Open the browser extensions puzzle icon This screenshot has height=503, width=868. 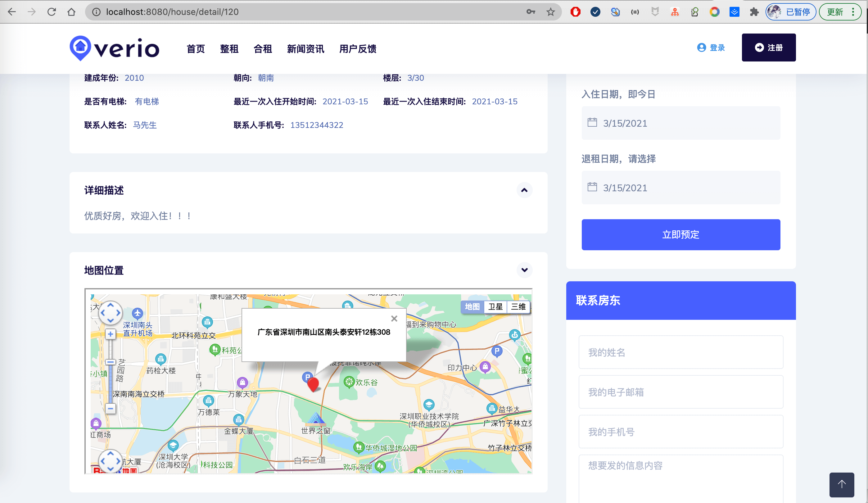[x=754, y=12]
